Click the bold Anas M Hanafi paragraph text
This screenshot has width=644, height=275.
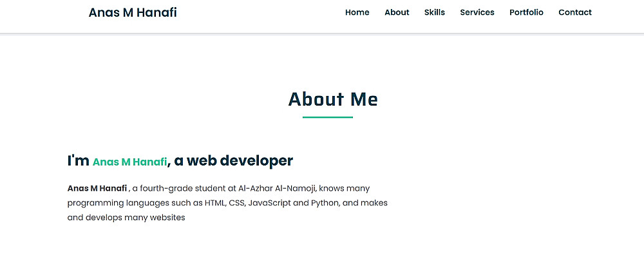(x=97, y=189)
